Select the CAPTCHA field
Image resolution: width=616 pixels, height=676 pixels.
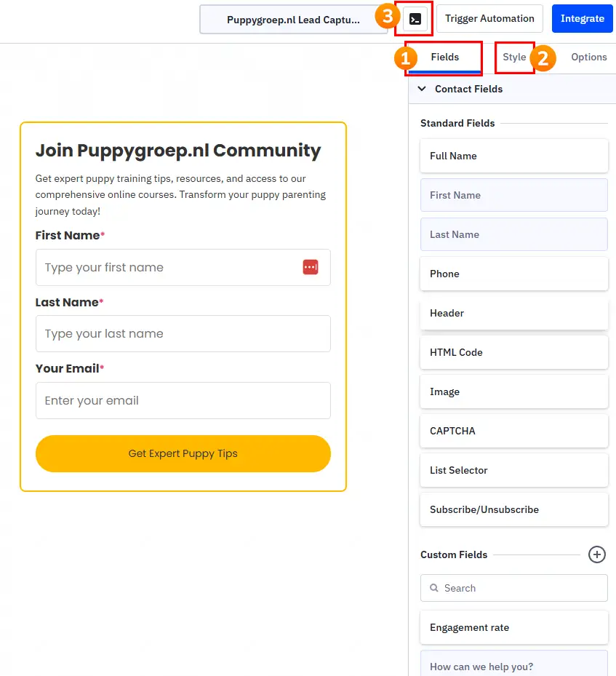pos(513,431)
